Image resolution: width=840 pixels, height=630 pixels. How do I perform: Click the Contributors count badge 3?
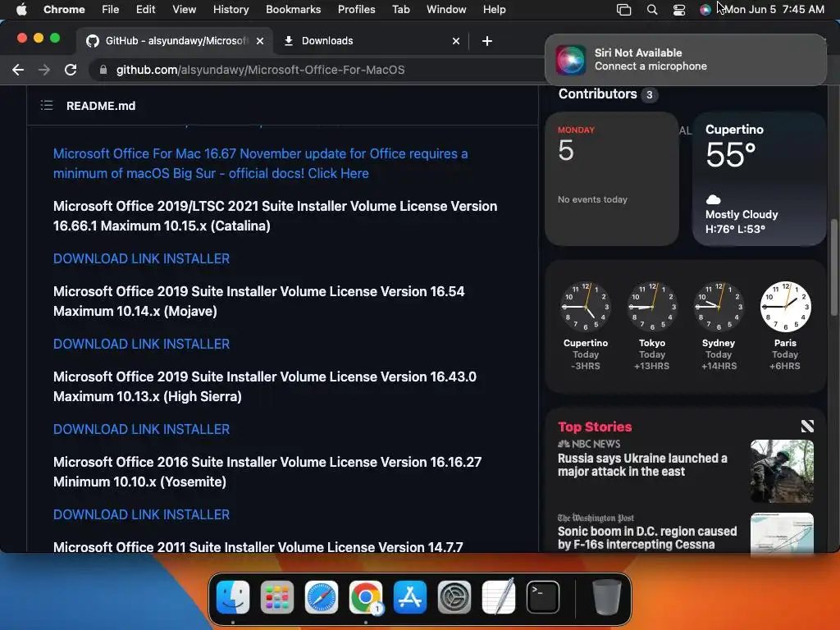[650, 95]
